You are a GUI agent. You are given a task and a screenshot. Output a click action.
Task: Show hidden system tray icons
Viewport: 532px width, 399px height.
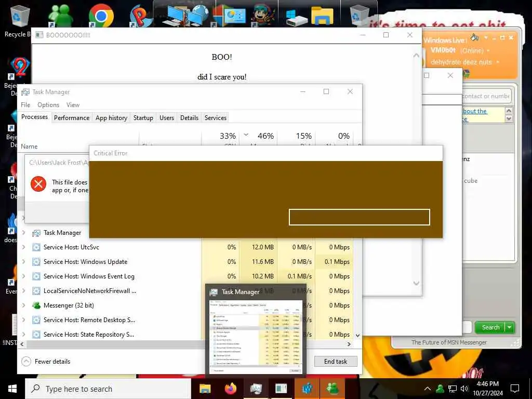[x=428, y=389]
